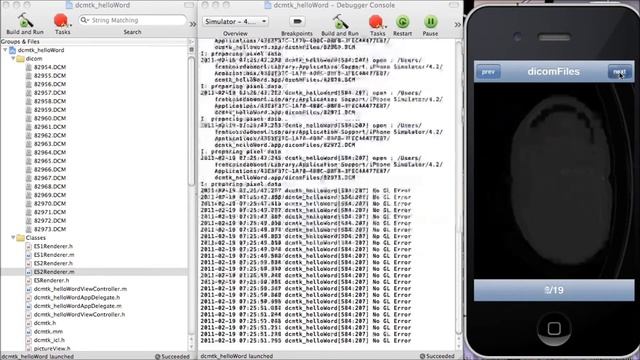The width and height of the screenshot is (640, 360).
Task: Select file 82954.DCM
Action: pos(50,67)
